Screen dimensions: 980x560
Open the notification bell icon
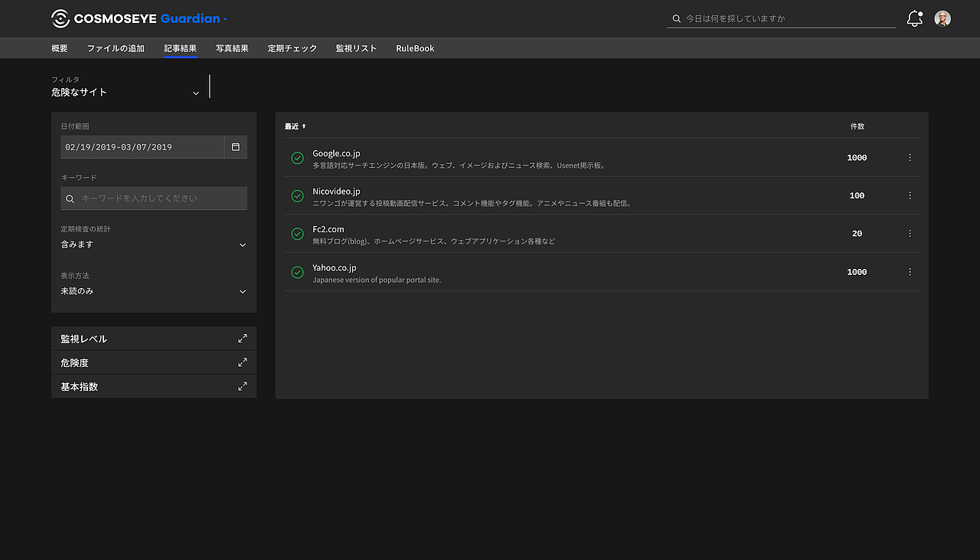[x=913, y=18]
